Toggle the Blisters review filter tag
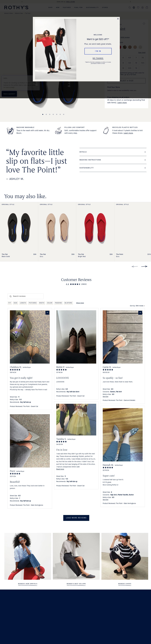Screen dimensions: 151x644 [68, 303]
